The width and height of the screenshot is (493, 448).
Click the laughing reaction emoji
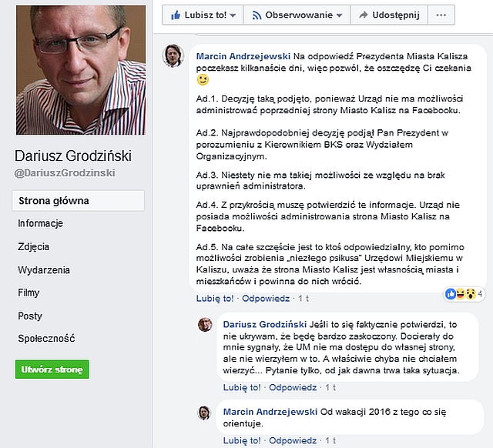point(461,294)
